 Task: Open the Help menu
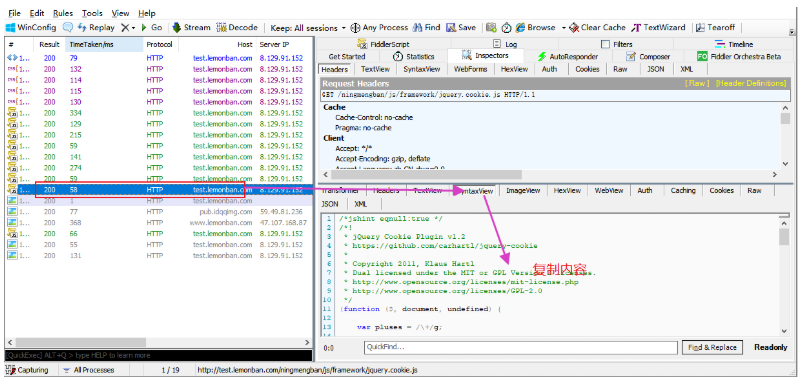[x=147, y=13]
